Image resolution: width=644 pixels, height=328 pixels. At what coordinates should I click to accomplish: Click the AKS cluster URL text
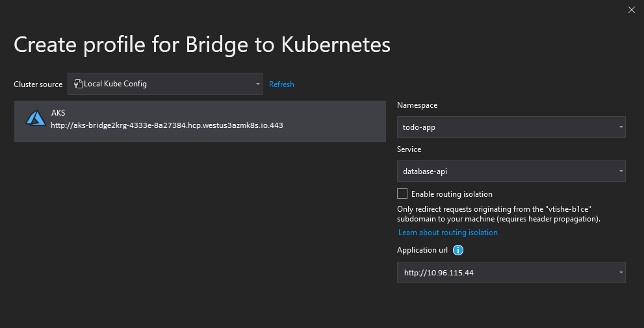click(x=167, y=125)
